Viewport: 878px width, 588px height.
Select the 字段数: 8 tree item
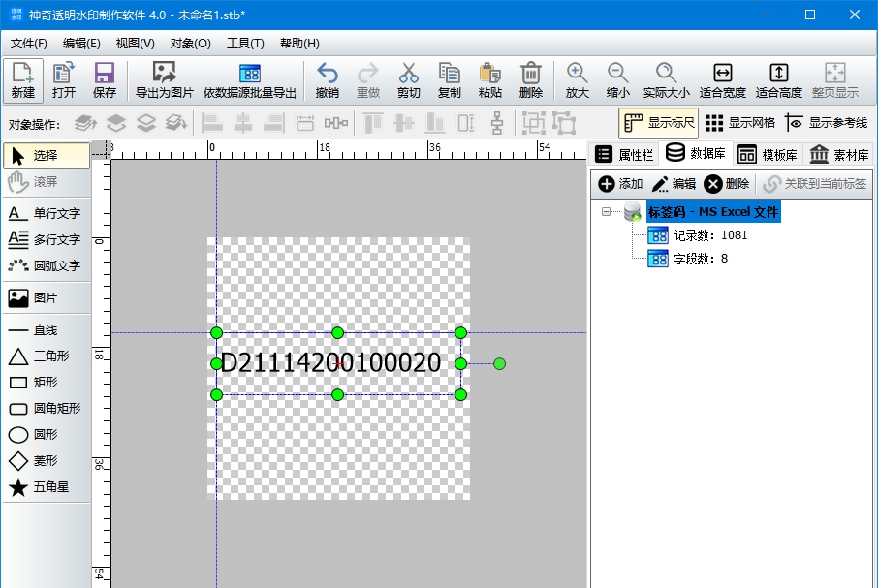pos(701,259)
